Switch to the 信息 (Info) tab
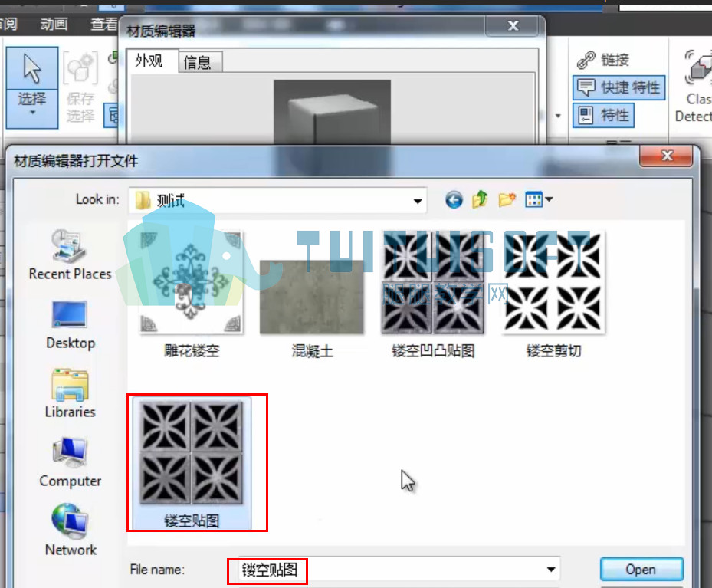Screen dimensions: 712x588 pos(197,62)
